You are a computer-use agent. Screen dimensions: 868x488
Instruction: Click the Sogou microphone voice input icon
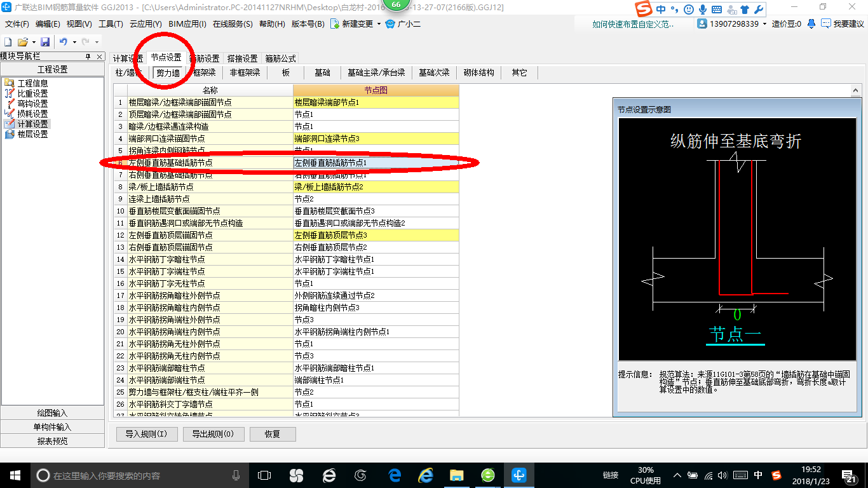click(x=703, y=10)
